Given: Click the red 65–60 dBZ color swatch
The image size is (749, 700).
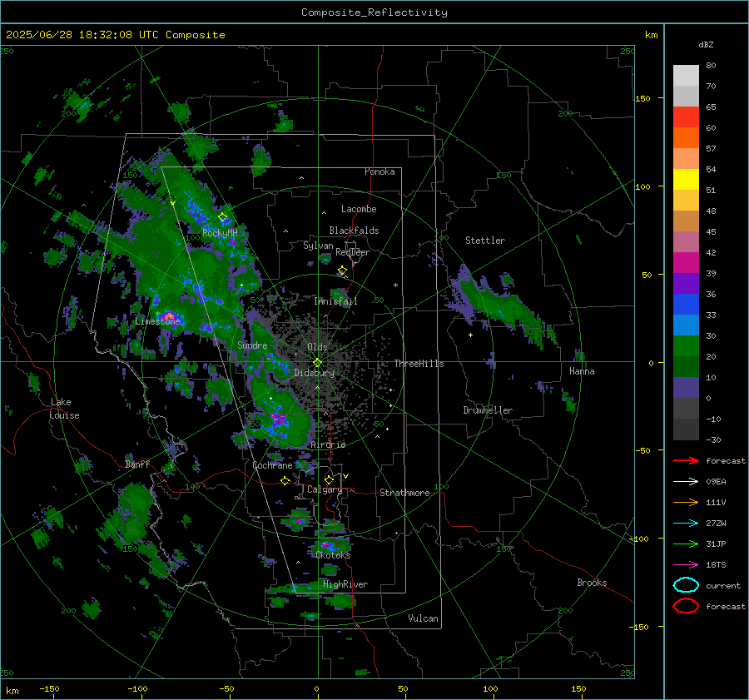Looking at the screenshot, I should click(686, 117).
